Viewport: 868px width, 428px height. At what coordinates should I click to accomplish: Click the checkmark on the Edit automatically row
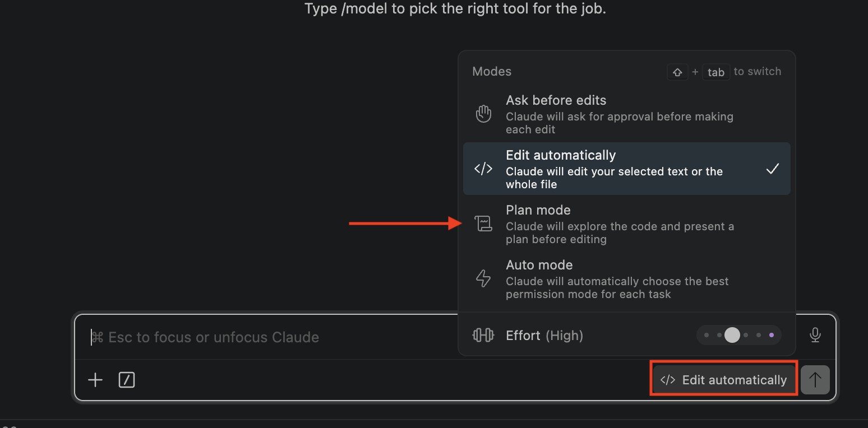pyautogui.click(x=773, y=169)
